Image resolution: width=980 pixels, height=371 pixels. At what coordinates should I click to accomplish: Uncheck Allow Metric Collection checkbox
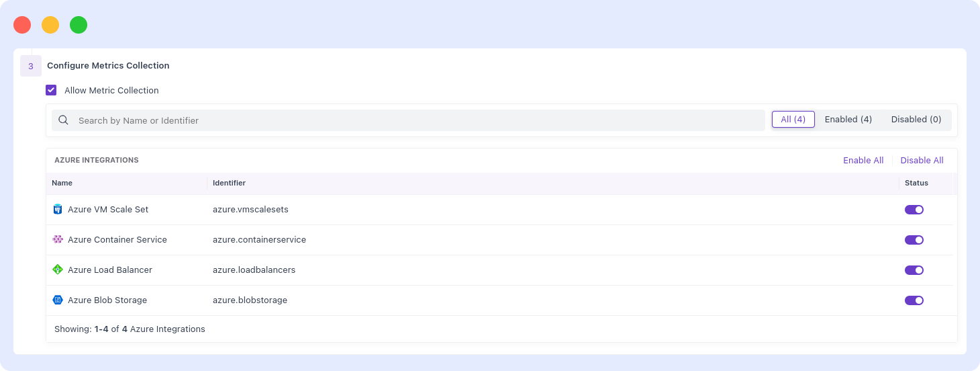coord(51,90)
